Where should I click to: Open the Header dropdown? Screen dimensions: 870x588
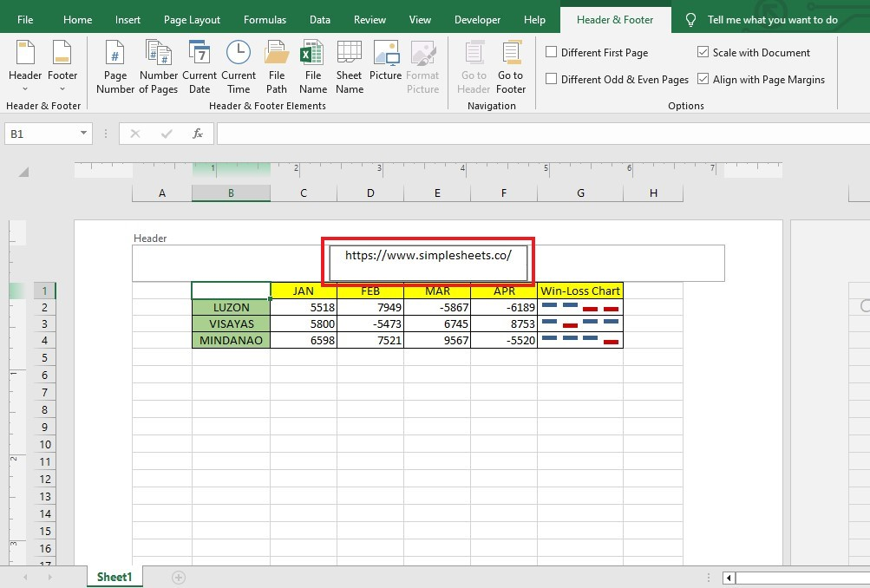pyautogui.click(x=24, y=65)
